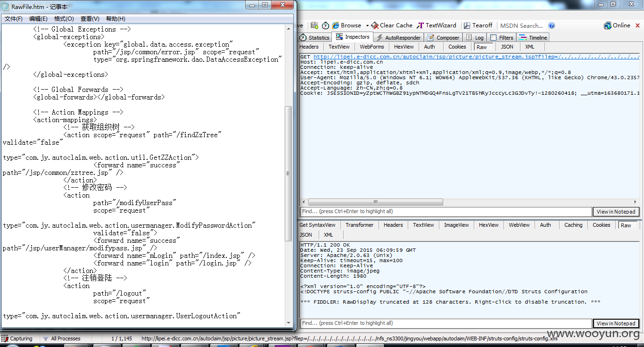
Task: Click the Tearoff toolbar button
Action: pos(478,25)
